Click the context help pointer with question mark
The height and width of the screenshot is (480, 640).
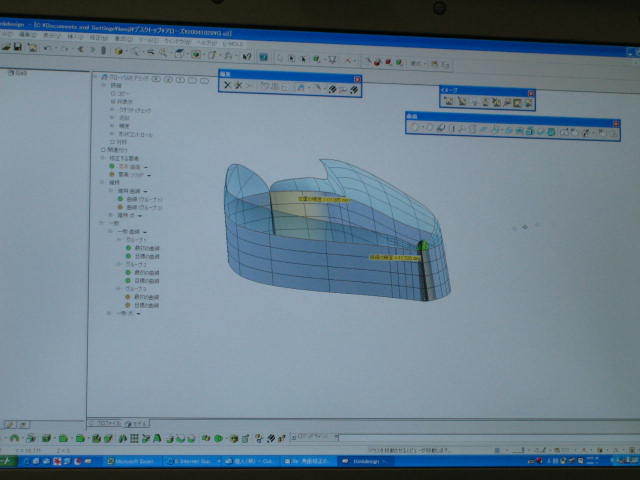tap(247, 56)
